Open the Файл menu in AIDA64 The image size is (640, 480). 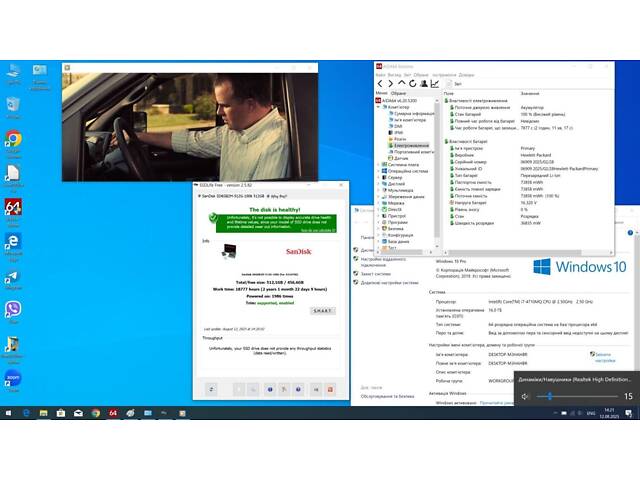click(381, 74)
